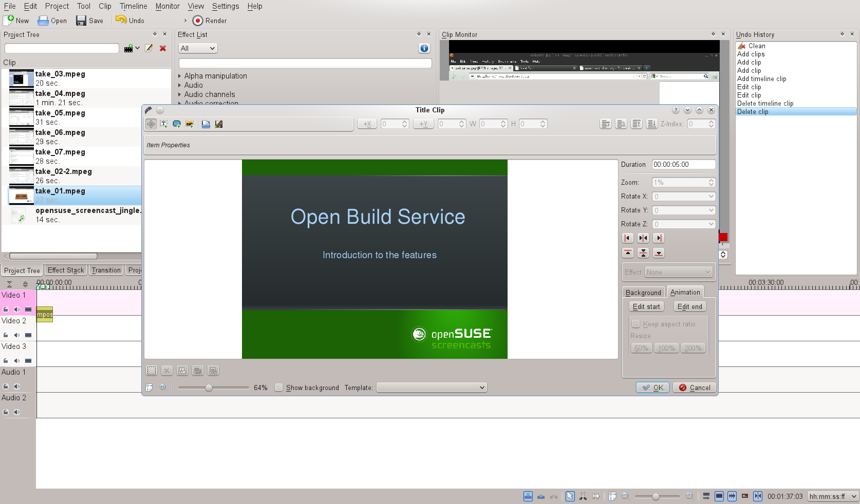
Task: Align item to horizontal center
Action: 643,238
